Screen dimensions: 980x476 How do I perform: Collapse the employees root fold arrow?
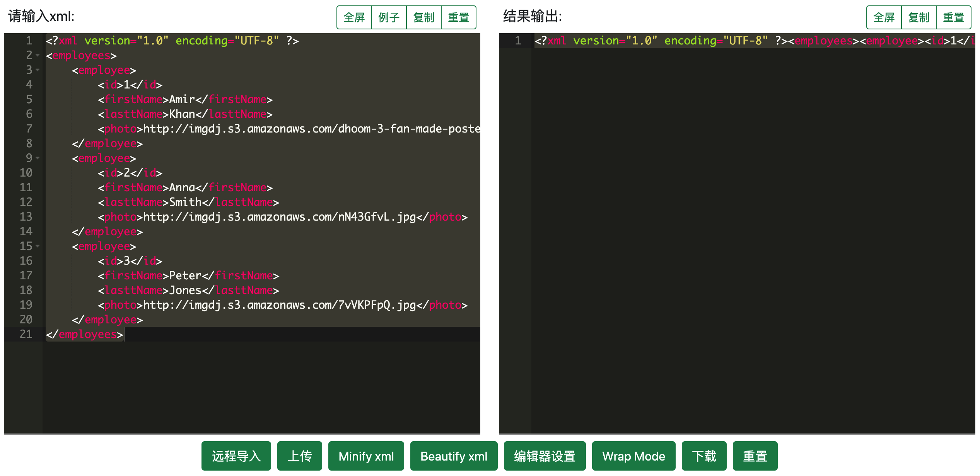click(38, 55)
